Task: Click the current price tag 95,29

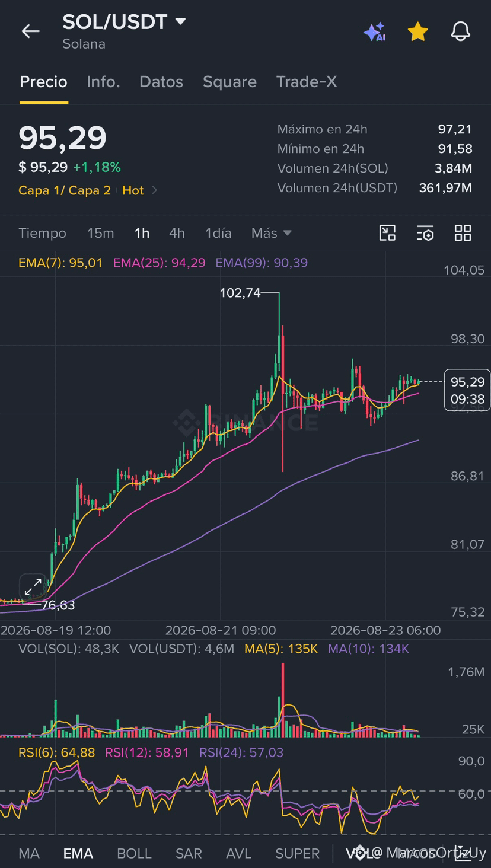Action: tap(467, 390)
